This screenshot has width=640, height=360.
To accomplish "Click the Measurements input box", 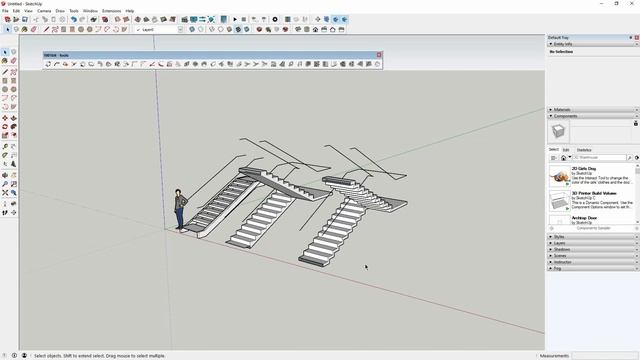I will click(x=604, y=356).
